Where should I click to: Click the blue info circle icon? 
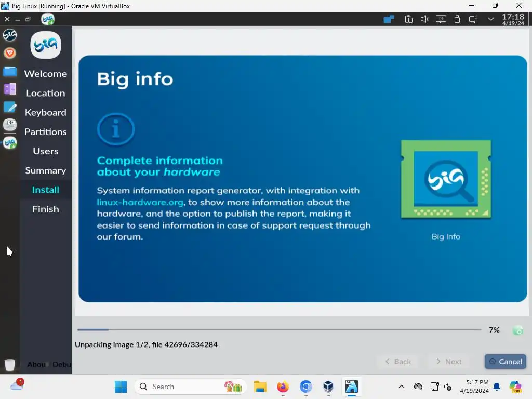click(x=116, y=129)
